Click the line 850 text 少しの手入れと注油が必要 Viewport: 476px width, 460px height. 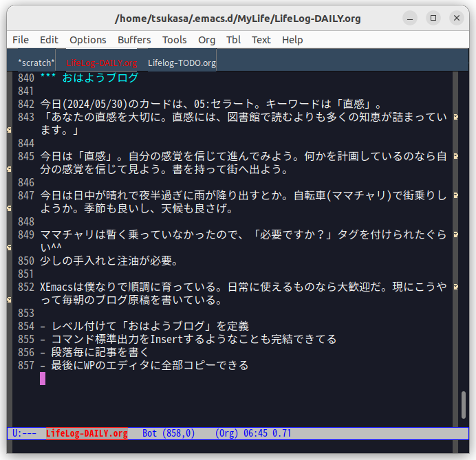[x=106, y=261]
